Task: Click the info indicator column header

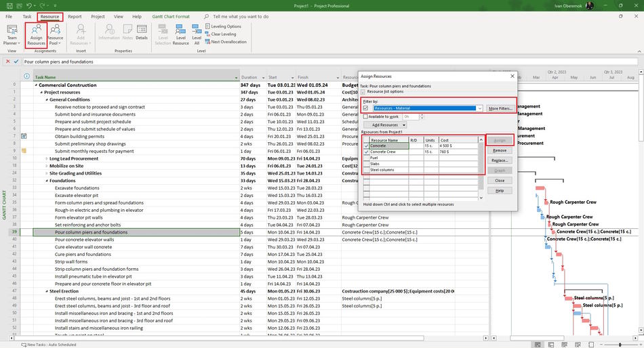Action: [x=26, y=77]
